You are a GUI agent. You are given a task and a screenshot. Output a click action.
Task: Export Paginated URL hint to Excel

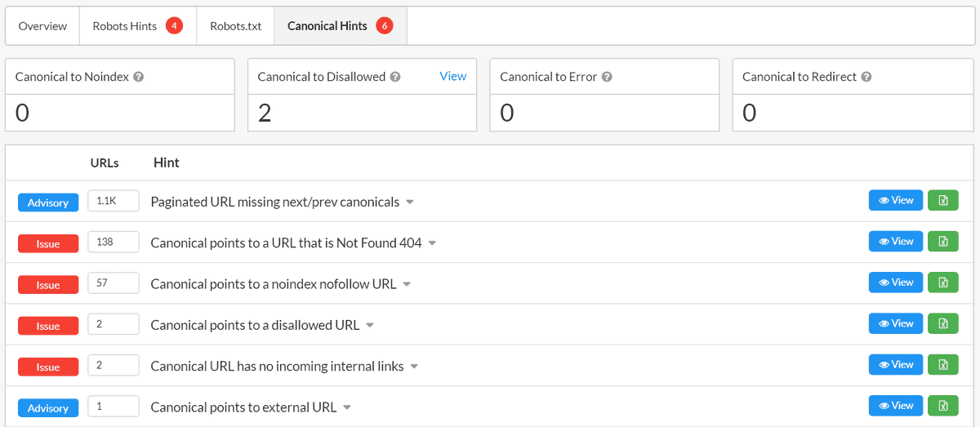[x=942, y=200]
